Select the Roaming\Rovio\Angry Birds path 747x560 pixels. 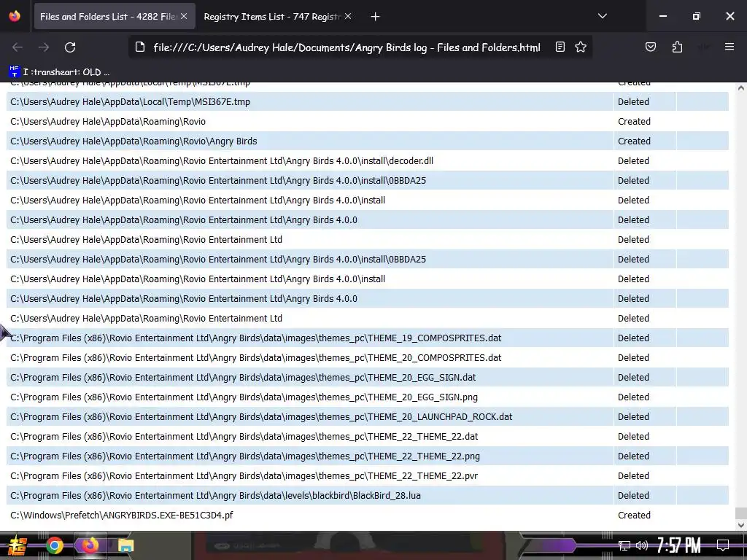point(133,141)
